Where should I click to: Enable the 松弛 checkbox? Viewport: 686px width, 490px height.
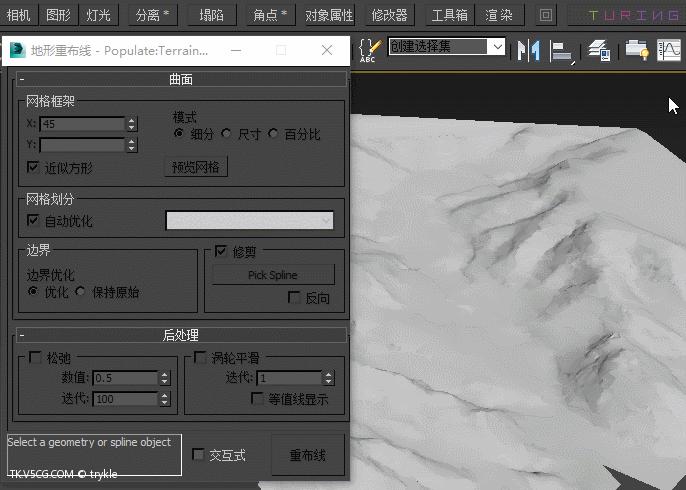pyautogui.click(x=35, y=357)
